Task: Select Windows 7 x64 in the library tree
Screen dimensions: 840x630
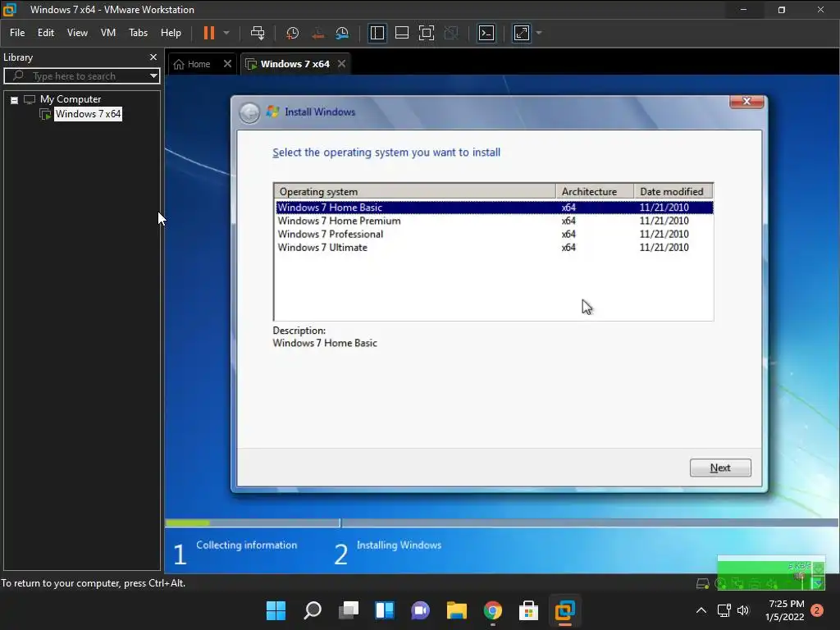Action: point(89,113)
